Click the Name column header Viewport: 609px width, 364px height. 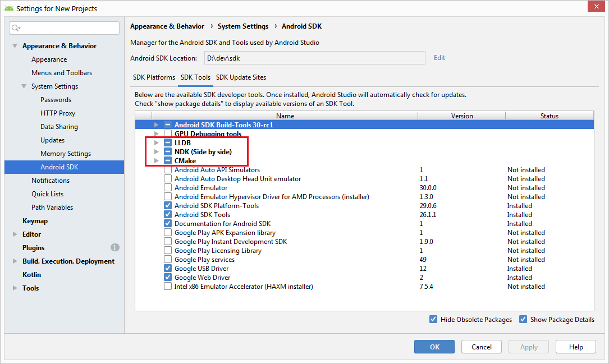pos(285,116)
